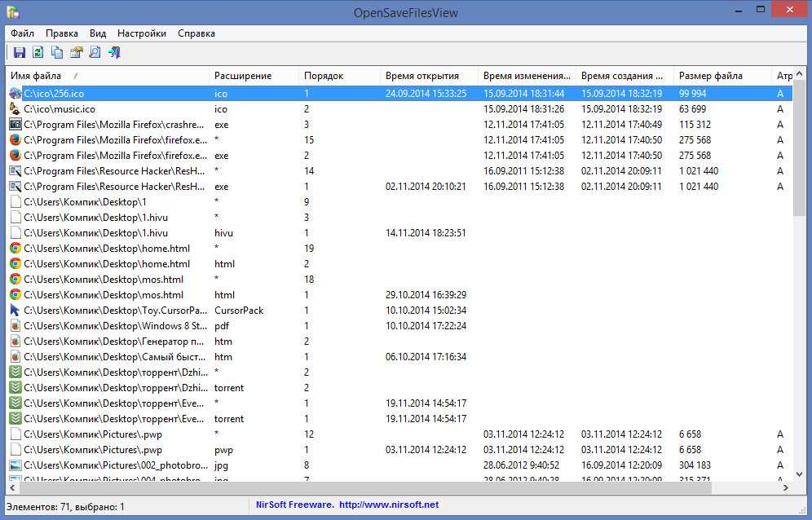
Task: Open the nirsoft.net link in status bar
Action: pyautogui.click(x=387, y=505)
